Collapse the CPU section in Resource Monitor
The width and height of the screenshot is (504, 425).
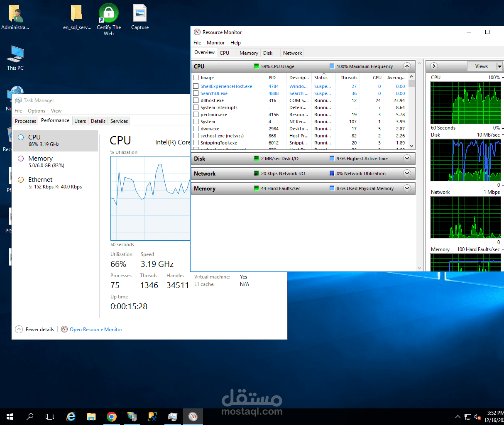(x=407, y=66)
